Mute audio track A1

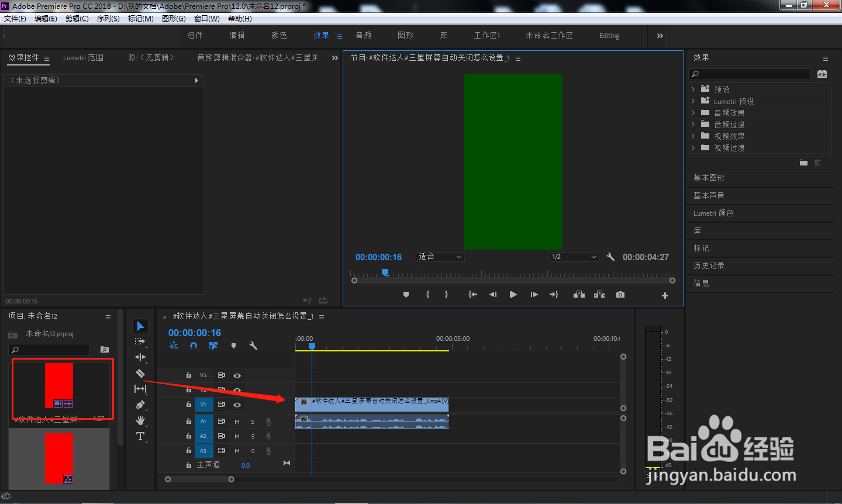(x=237, y=422)
